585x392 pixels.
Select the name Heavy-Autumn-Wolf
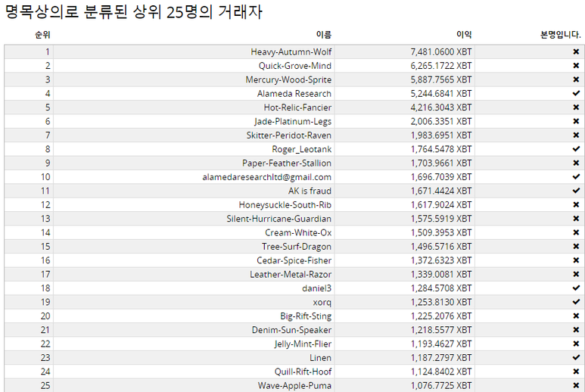291,52
